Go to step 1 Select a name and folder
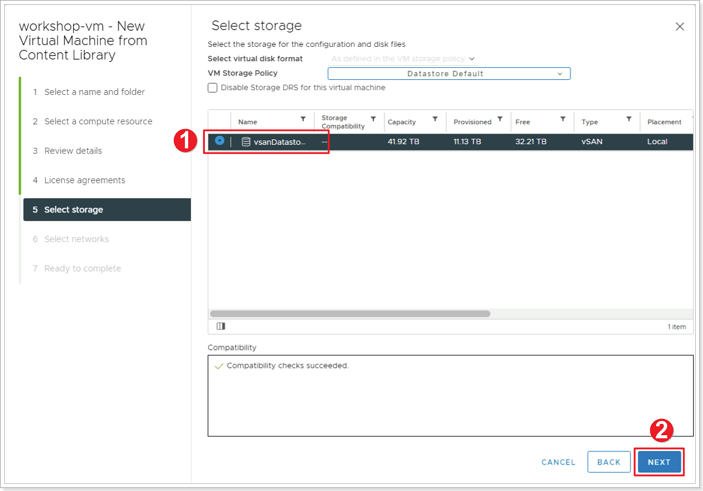The width and height of the screenshot is (703, 491). pyautogui.click(x=94, y=92)
